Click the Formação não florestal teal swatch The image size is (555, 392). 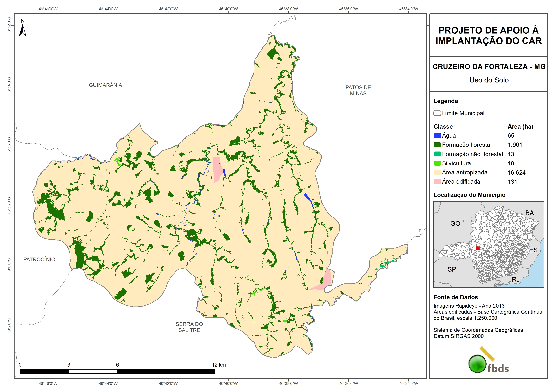pyautogui.click(x=437, y=154)
